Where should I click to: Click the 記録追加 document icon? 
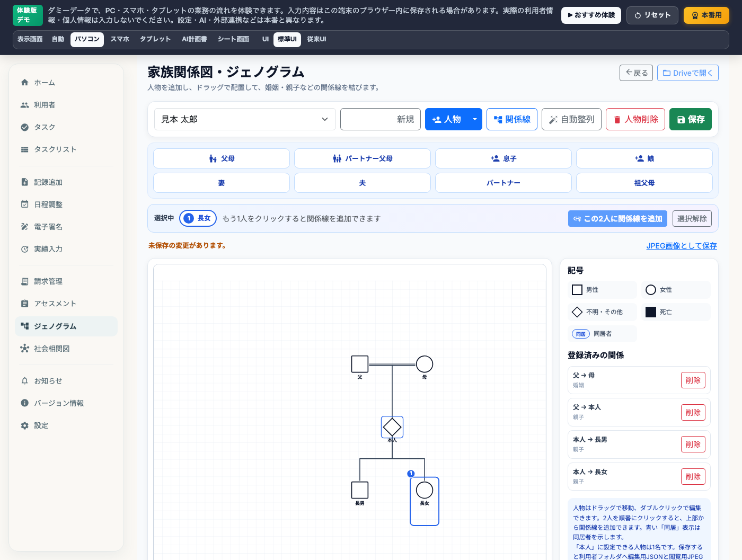[24, 182]
